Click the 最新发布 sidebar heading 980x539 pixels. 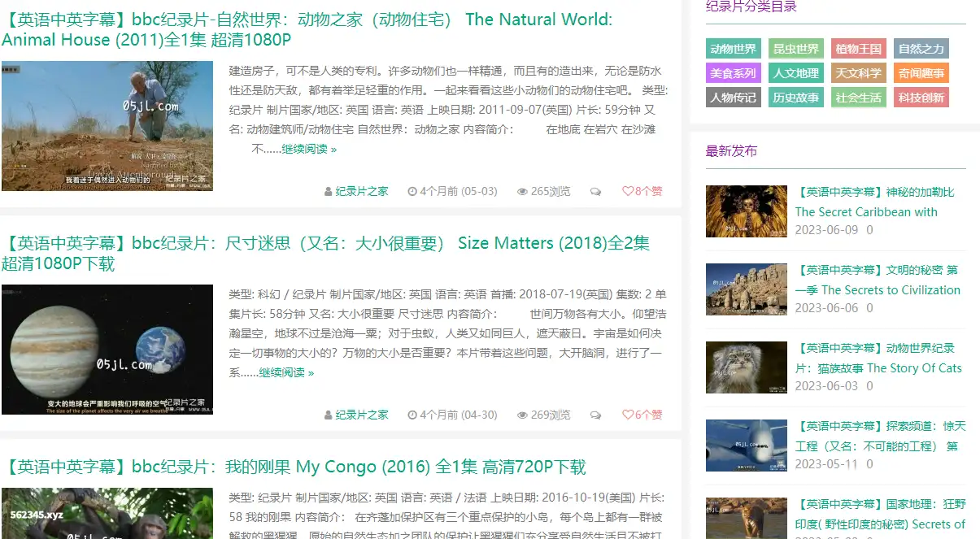tap(732, 150)
